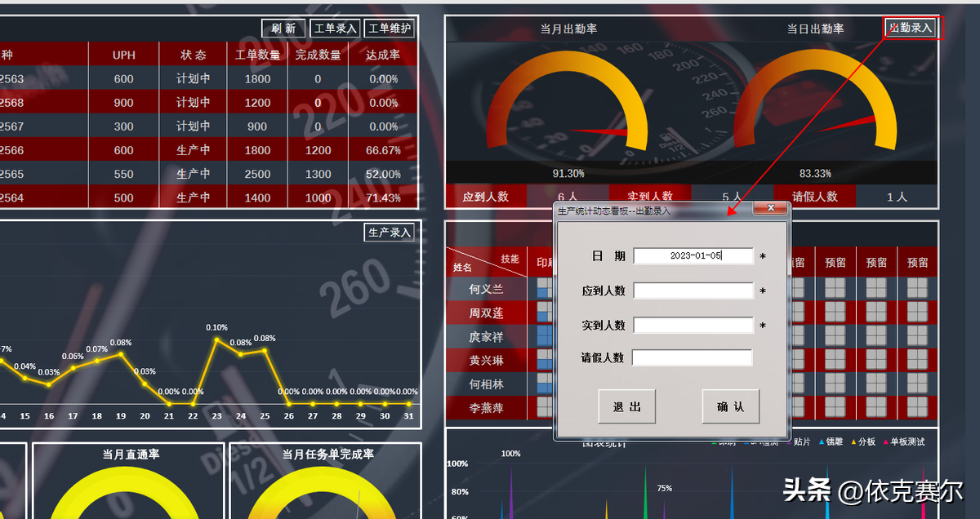Image resolution: width=980 pixels, height=519 pixels.
Task: Click the 71.43% achievement rate cell
Action: click(x=383, y=197)
